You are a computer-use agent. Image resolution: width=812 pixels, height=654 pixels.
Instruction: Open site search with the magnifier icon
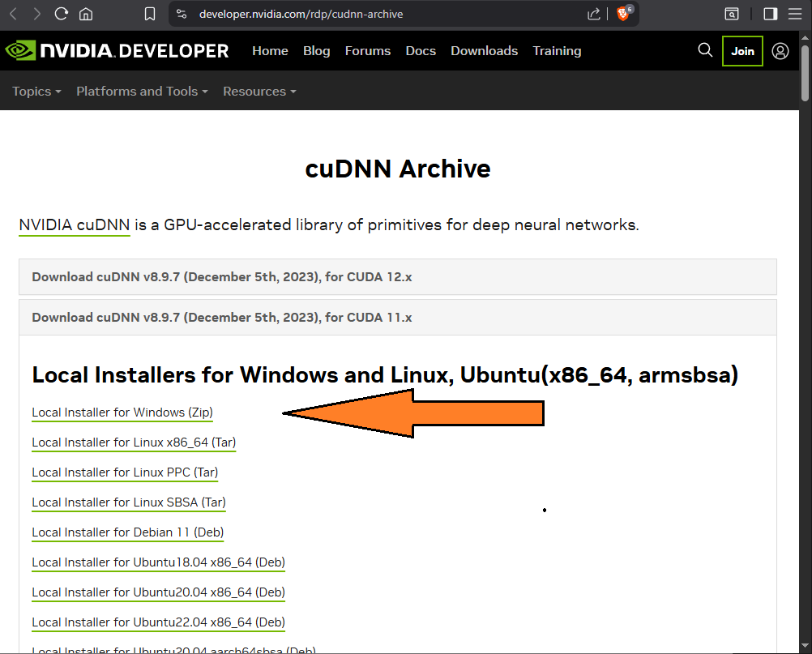click(x=705, y=50)
